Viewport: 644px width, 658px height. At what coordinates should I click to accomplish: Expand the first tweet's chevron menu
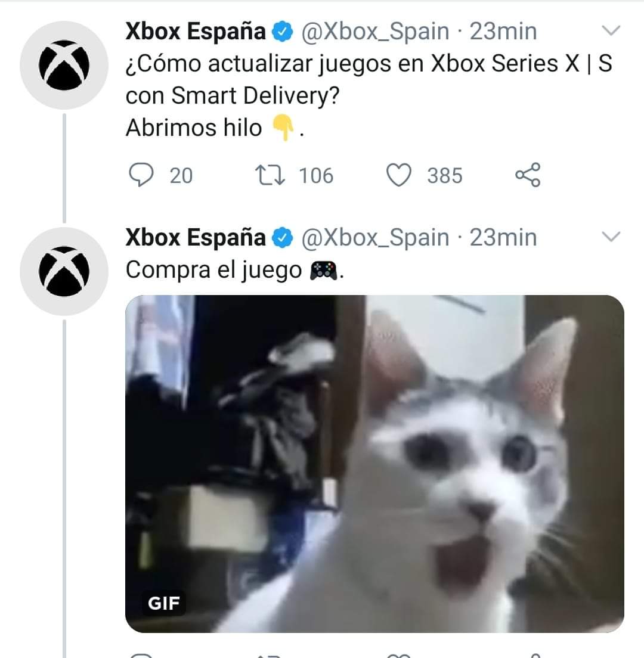click(611, 30)
